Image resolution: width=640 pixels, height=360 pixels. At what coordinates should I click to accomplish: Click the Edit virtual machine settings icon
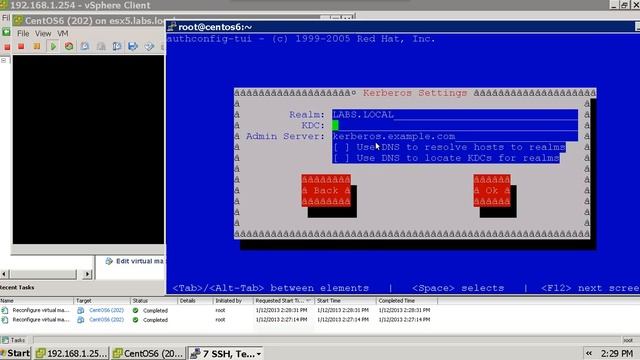coord(109,261)
